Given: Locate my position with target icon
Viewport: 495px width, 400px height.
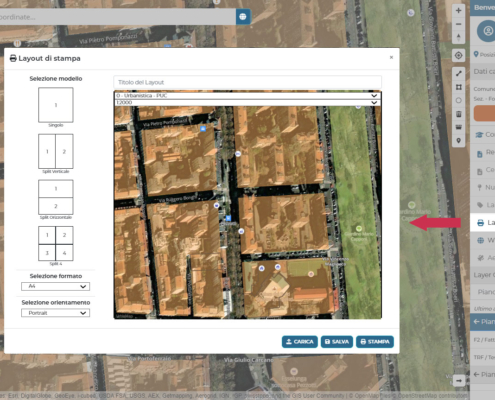Looking at the screenshot, I should [458, 55].
